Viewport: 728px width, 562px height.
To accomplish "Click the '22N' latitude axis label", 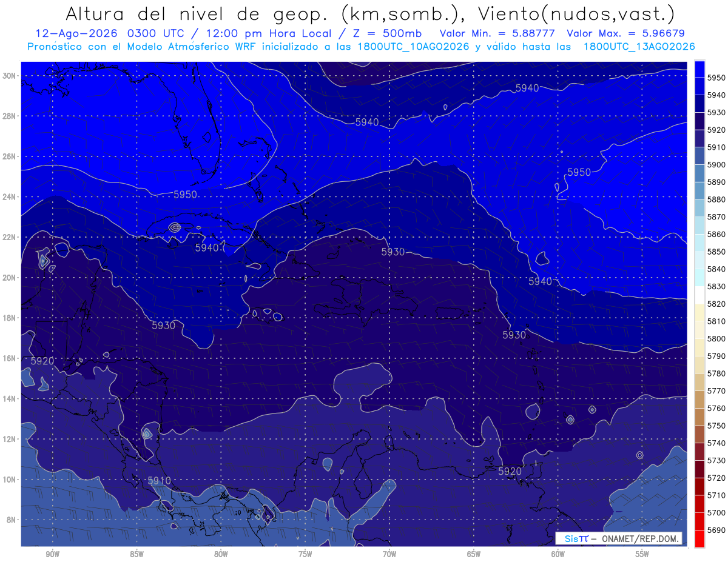I will 10,237.
